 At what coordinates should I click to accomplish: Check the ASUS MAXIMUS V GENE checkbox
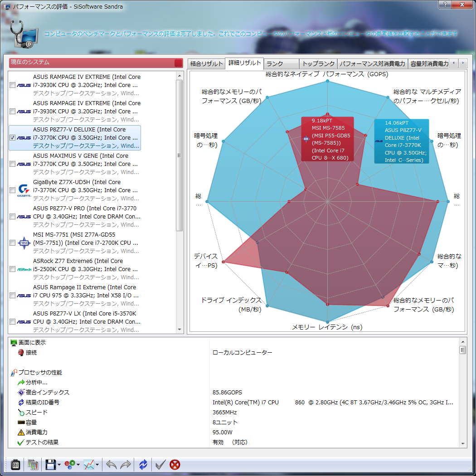(12, 164)
